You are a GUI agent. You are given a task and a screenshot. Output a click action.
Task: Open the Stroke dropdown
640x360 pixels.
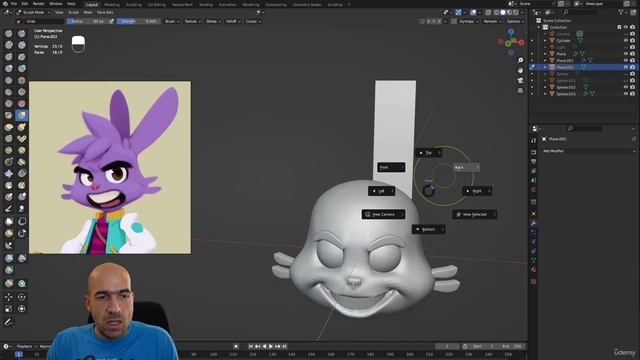[213, 21]
